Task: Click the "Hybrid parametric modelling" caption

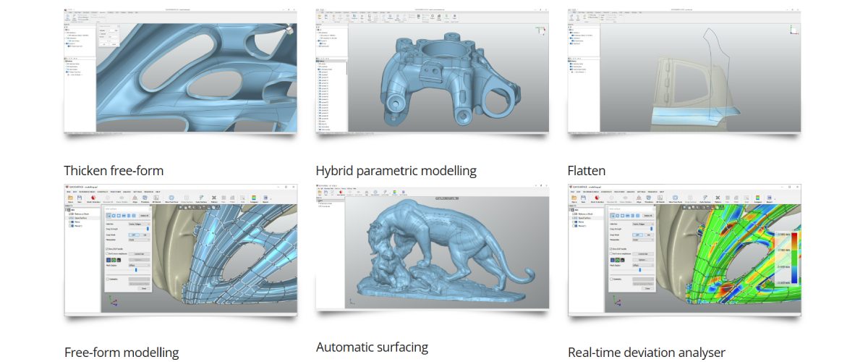Action: (396, 171)
